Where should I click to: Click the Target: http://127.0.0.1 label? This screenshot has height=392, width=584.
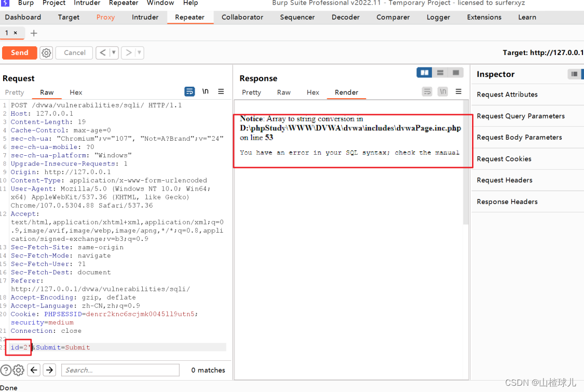543,52
